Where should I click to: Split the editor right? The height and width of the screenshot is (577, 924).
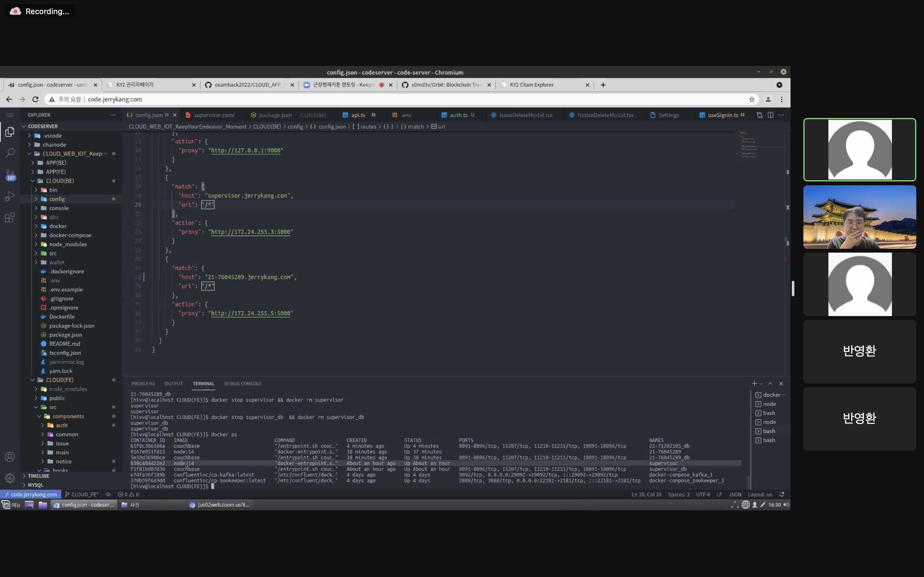tap(771, 115)
